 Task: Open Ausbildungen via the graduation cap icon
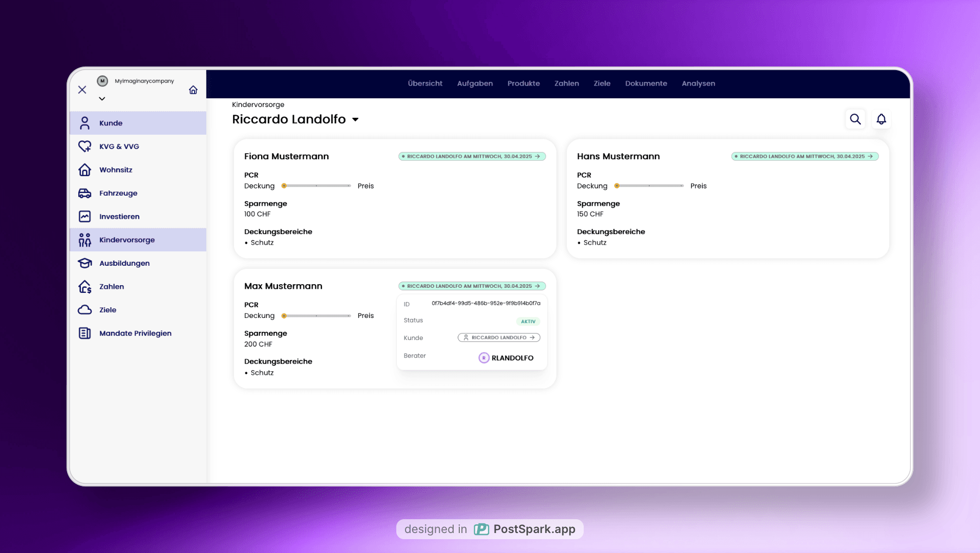[x=85, y=263]
